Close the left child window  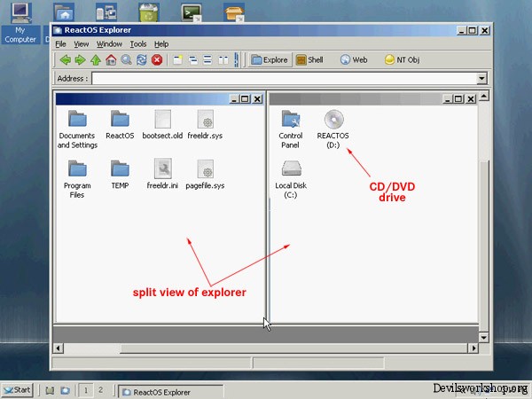(x=257, y=99)
